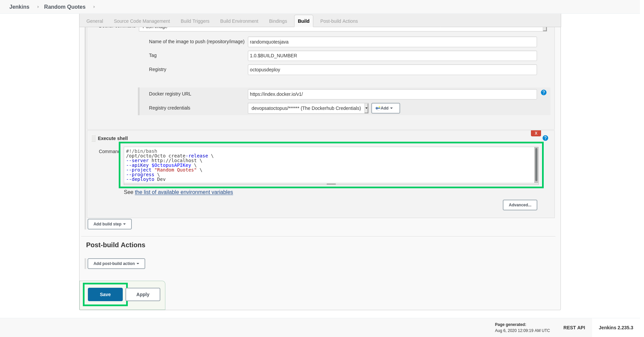The width and height of the screenshot is (644, 337).
Task: Select the Tag input field
Action: tap(392, 56)
